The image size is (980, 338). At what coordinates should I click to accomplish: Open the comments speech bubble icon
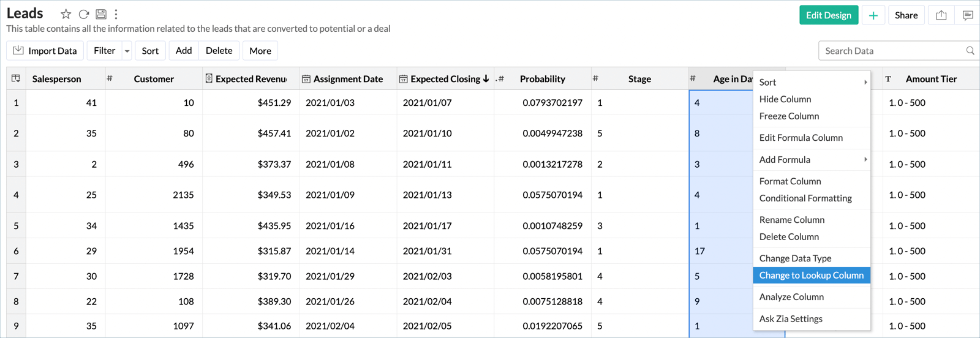coord(968,15)
